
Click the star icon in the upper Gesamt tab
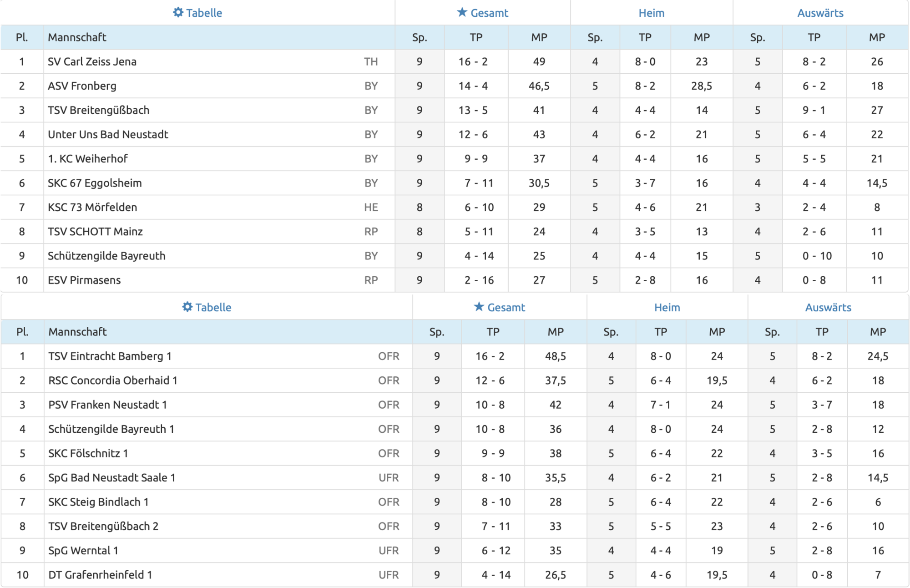tap(462, 12)
